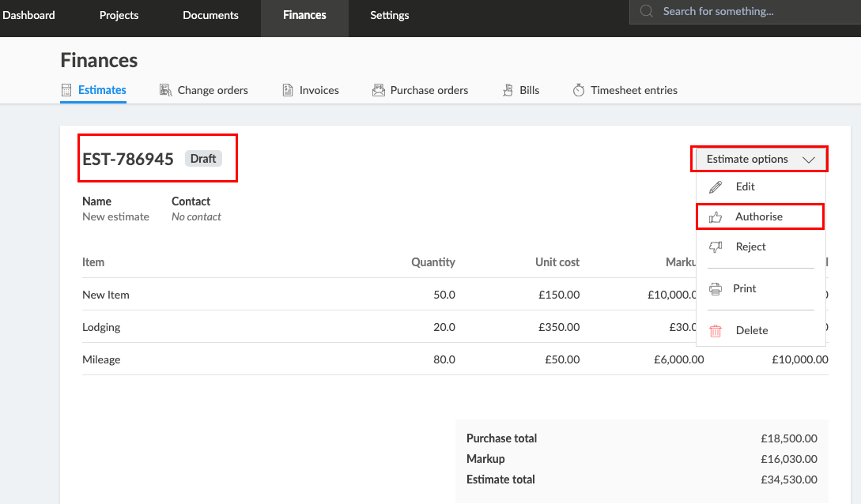Click the Bills icon
This screenshot has height=504, width=861.
508,90
